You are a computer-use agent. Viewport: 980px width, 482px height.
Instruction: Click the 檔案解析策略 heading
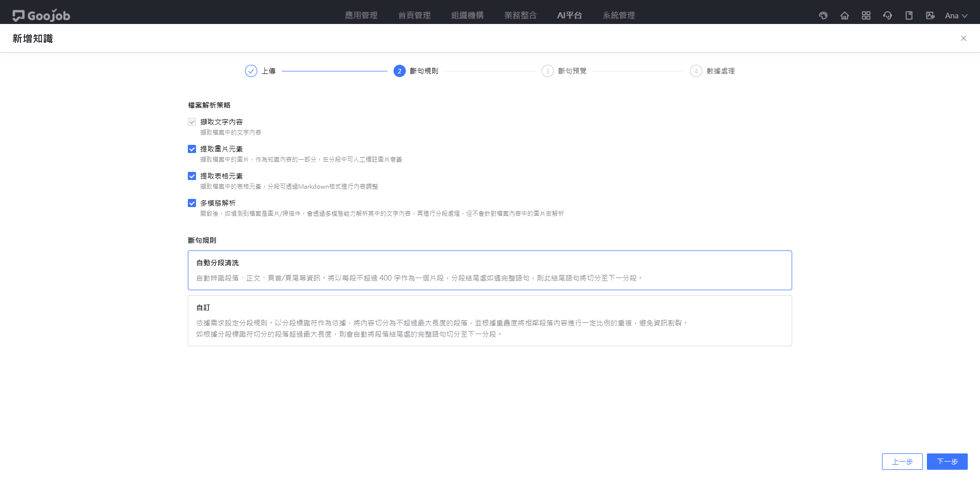pos(209,105)
